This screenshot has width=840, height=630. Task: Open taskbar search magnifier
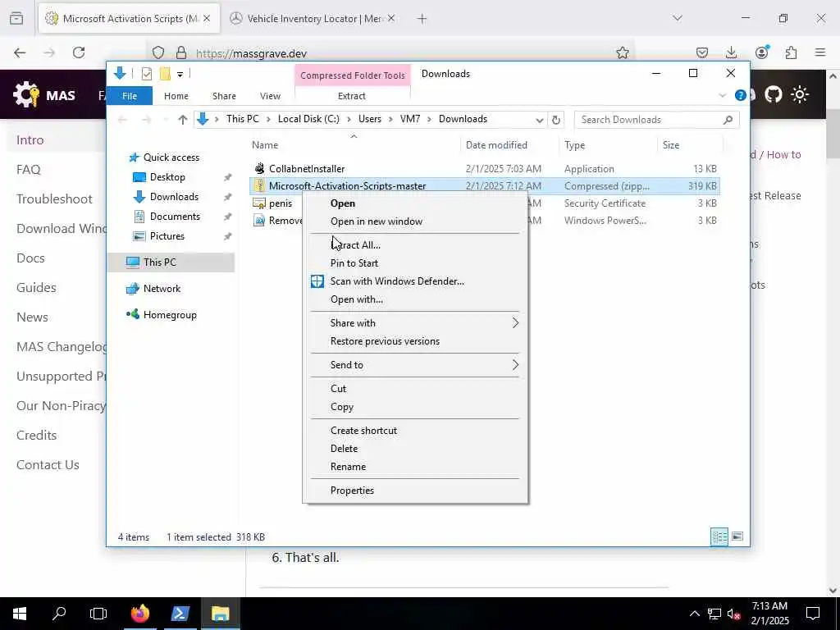(59, 613)
